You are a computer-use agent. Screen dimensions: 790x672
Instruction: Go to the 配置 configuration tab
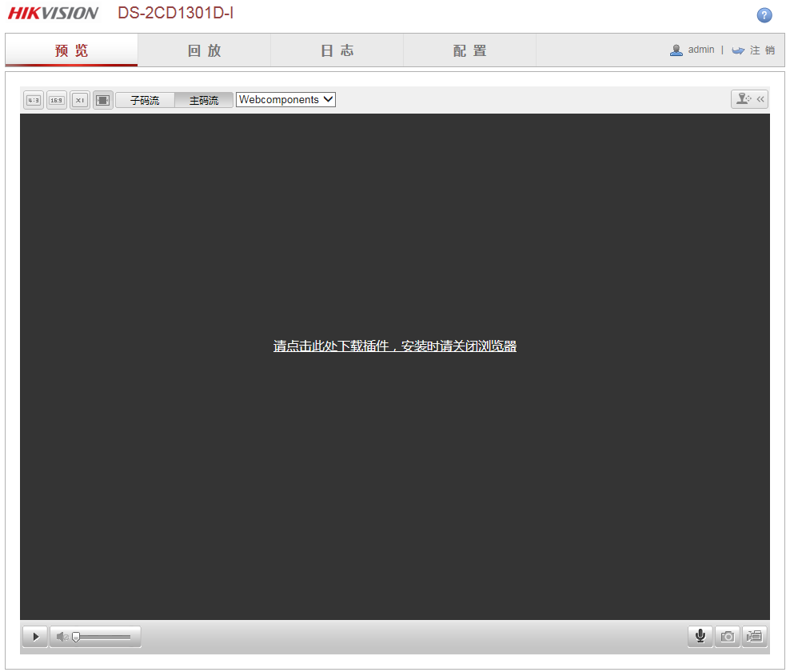tap(469, 50)
